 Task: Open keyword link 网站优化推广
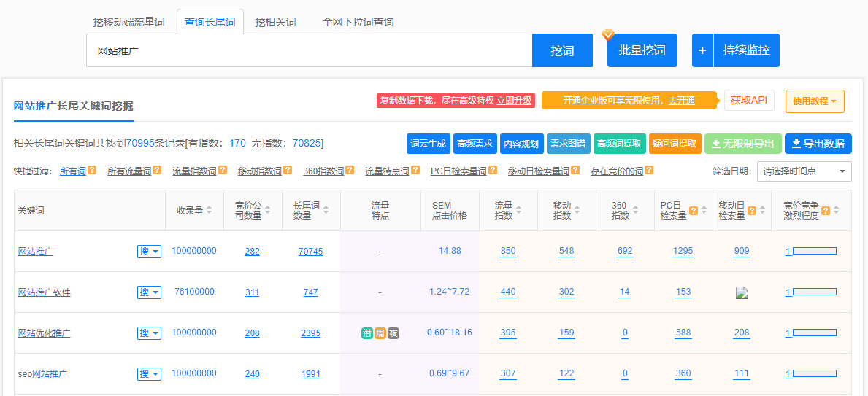(45, 333)
